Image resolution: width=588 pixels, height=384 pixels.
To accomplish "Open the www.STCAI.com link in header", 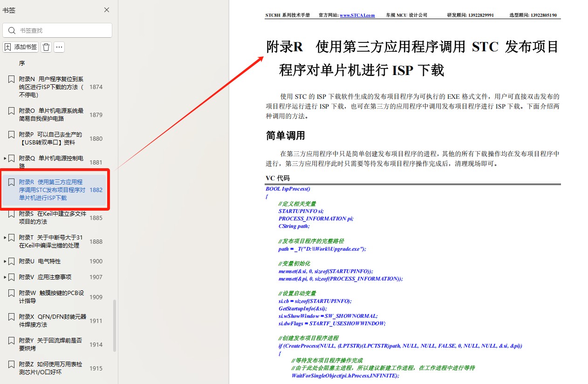I will [357, 15].
